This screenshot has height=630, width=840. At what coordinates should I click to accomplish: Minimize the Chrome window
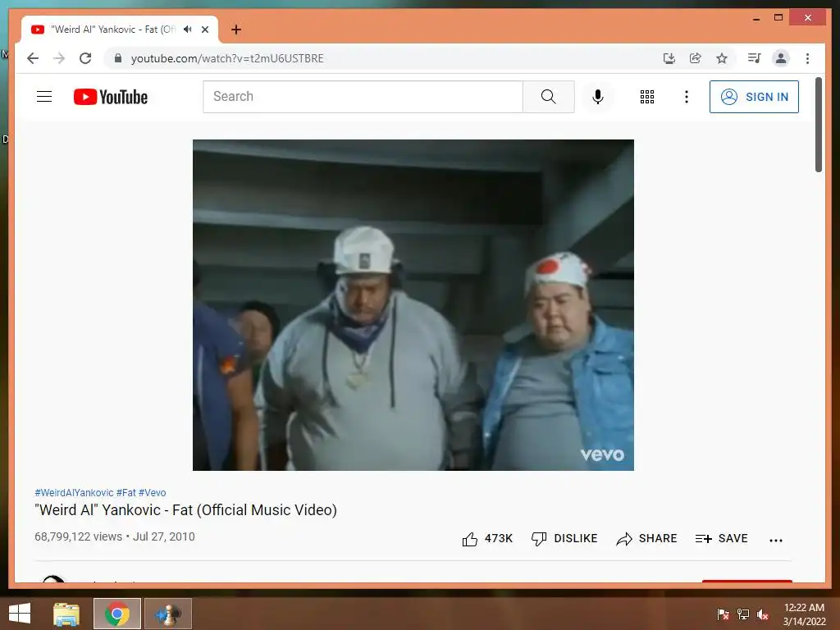[x=756, y=18]
